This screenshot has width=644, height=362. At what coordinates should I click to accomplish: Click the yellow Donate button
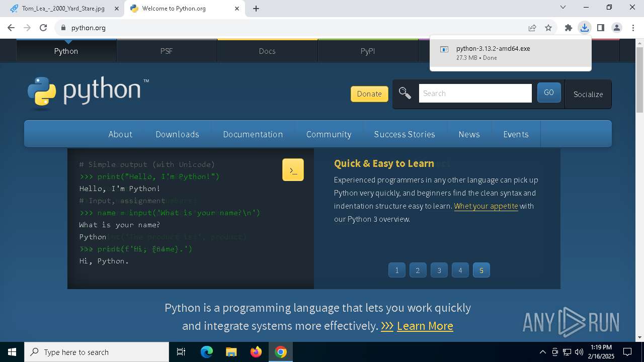(x=369, y=94)
